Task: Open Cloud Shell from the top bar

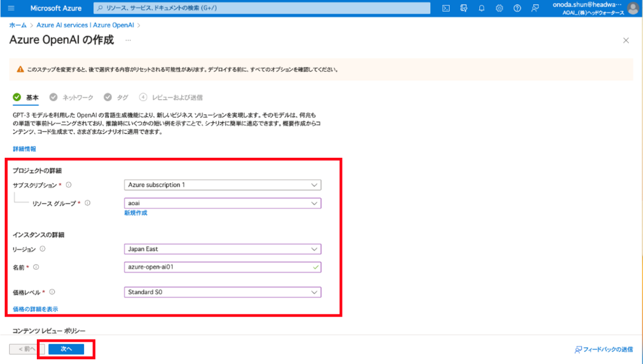Action: tap(446, 8)
